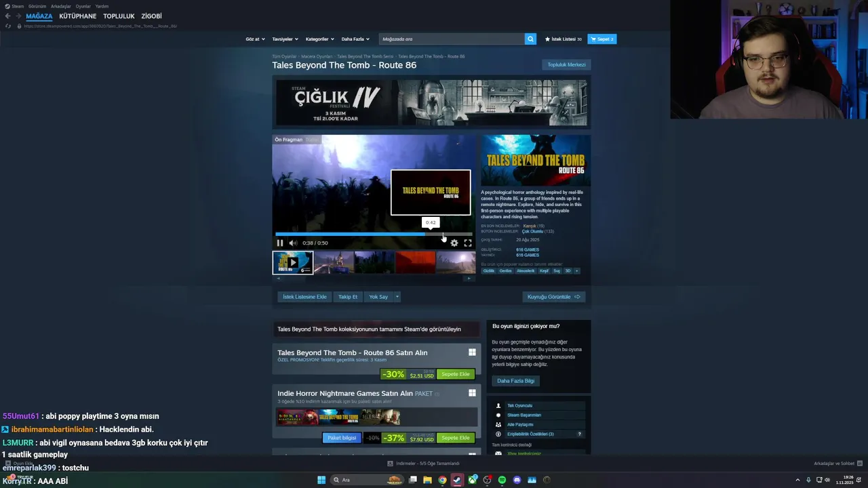The height and width of the screenshot is (488, 868).
Task: Open File Explorer from the taskbar
Action: pos(427,480)
